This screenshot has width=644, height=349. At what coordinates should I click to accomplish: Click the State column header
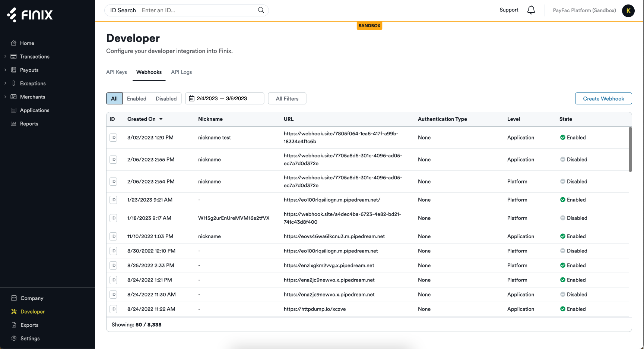[565, 119]
